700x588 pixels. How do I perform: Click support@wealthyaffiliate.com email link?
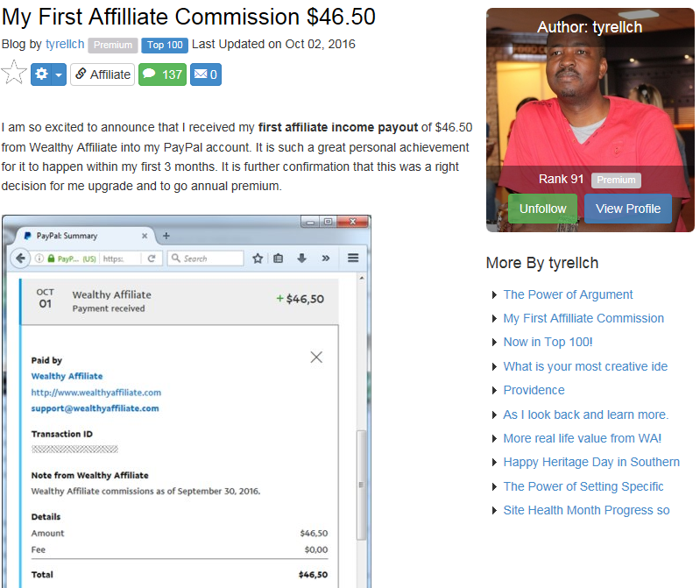pos(95,408)
